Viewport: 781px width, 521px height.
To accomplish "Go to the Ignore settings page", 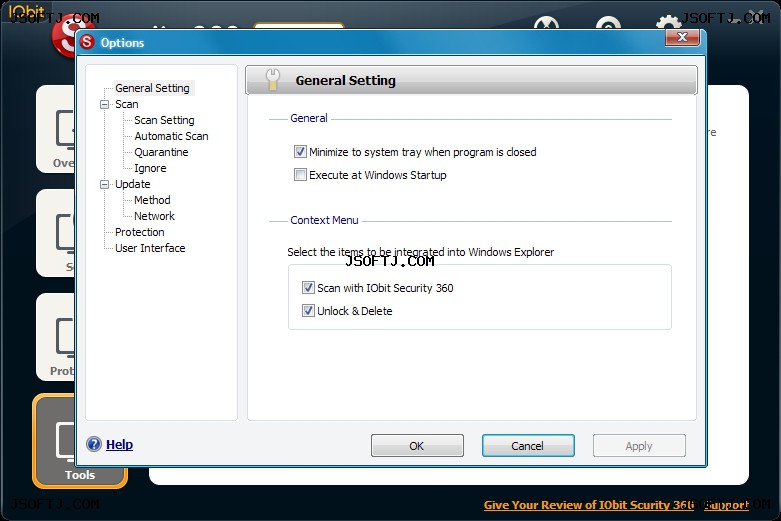I will [150, 168].
